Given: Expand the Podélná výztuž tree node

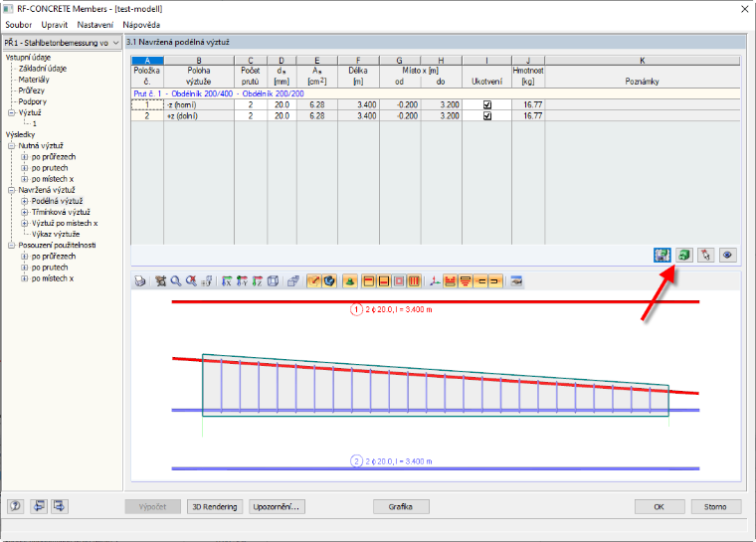Looking at the screenshot, I should [x=24, y=201].
